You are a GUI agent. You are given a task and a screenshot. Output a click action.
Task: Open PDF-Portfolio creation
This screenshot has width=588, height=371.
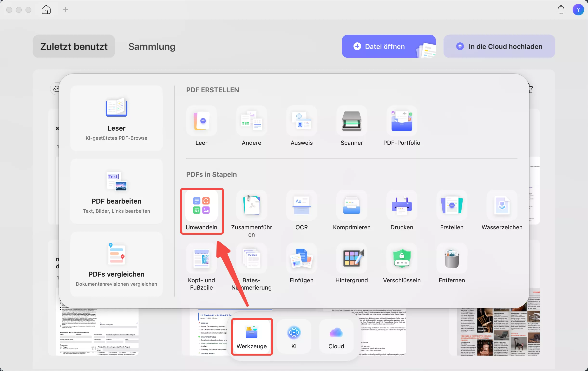click(x=402, y=126)
